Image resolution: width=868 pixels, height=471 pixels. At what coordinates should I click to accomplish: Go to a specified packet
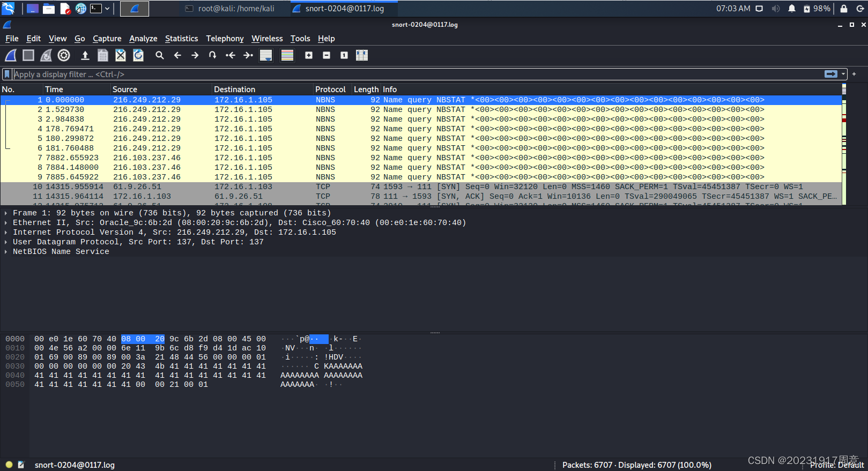pos(213,55)
